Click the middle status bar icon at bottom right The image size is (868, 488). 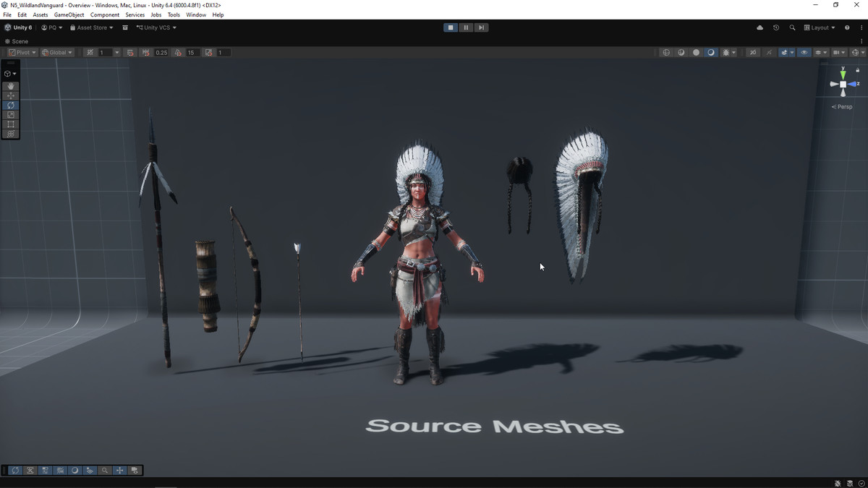click(850, 483)
